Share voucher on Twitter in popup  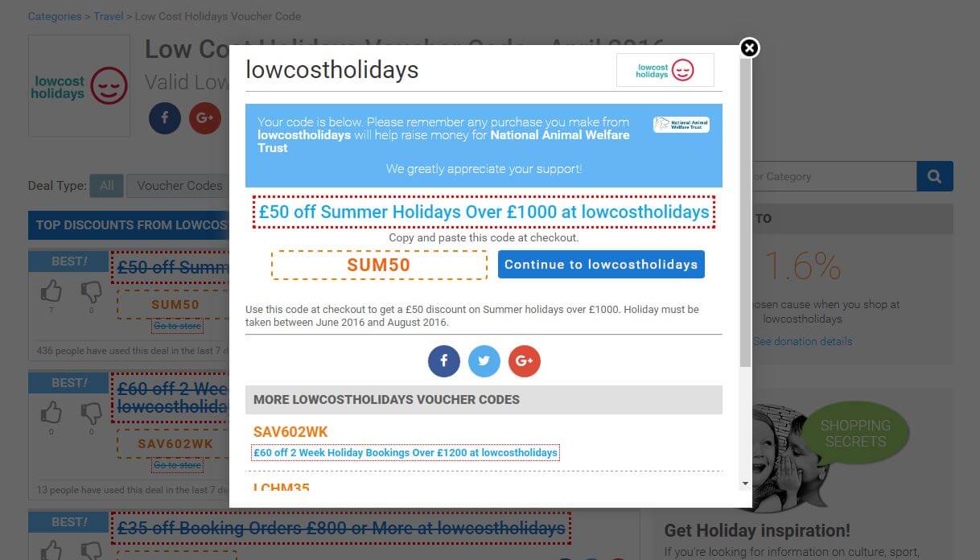(x=484, y=361)
